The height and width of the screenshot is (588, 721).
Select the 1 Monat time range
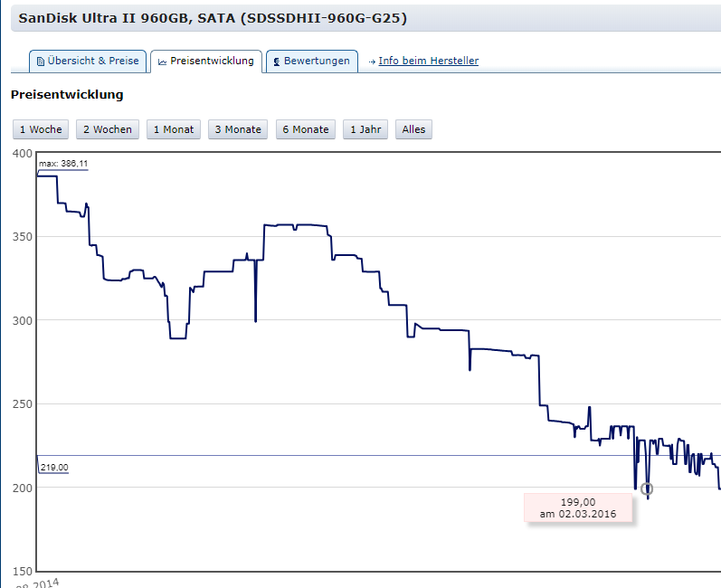174,129
